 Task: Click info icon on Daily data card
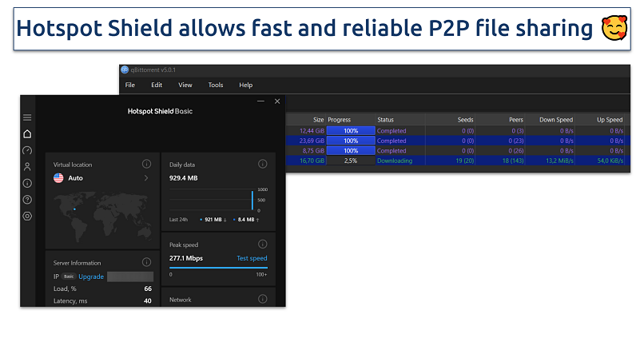(262, 164)
